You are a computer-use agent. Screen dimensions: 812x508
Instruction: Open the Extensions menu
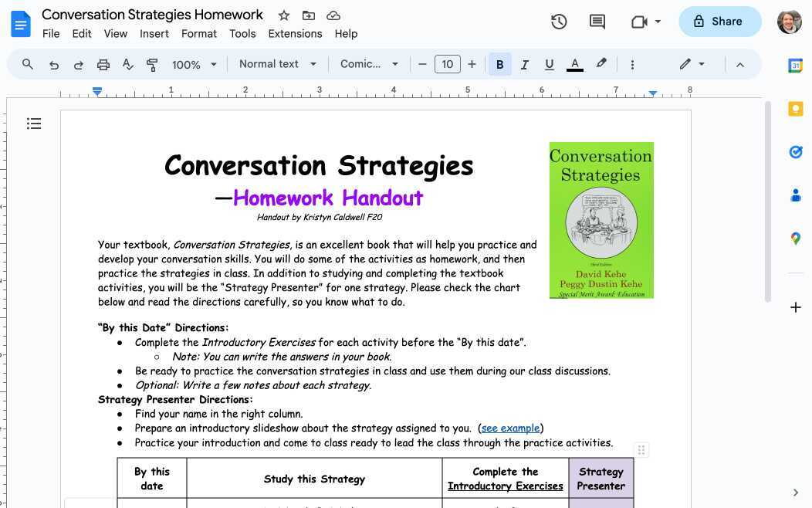295,33
